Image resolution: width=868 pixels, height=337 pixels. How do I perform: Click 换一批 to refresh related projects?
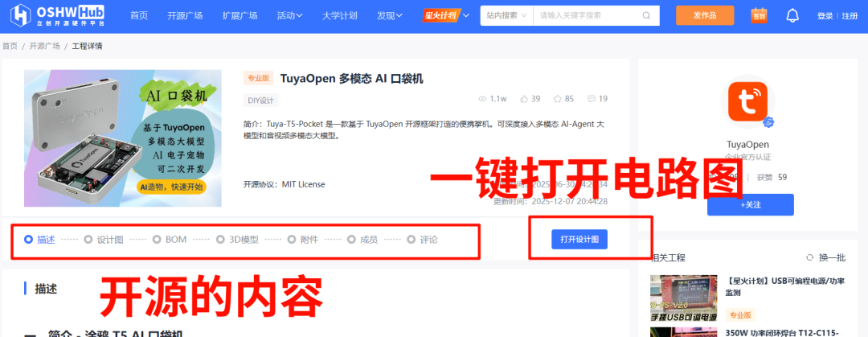click(832, 257)
